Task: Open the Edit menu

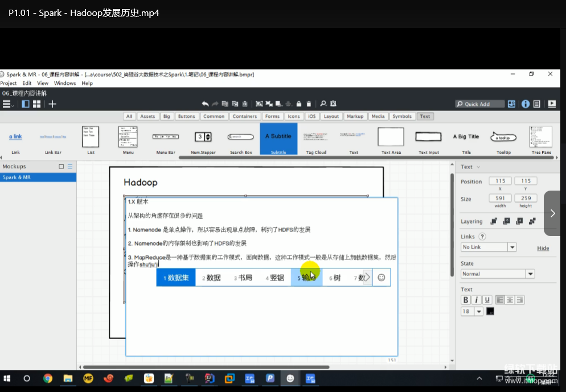Action: pyautogui.click(x=27, y=83)
